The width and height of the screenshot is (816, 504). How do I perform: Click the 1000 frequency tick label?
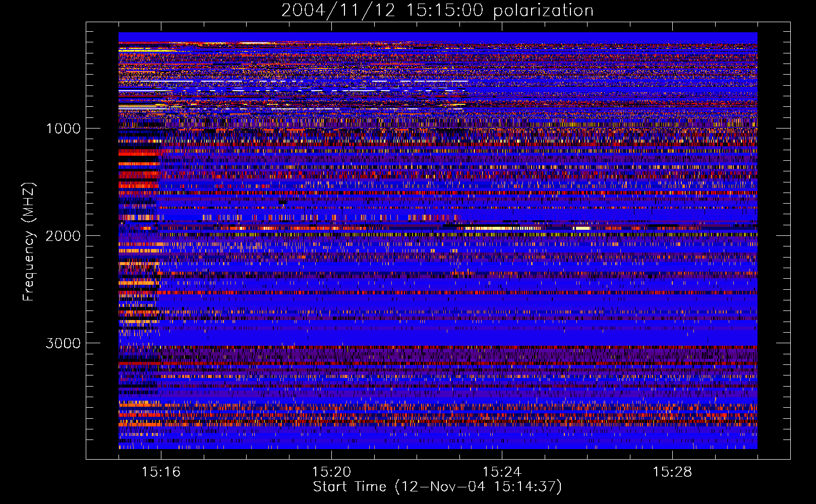(63, 129)
